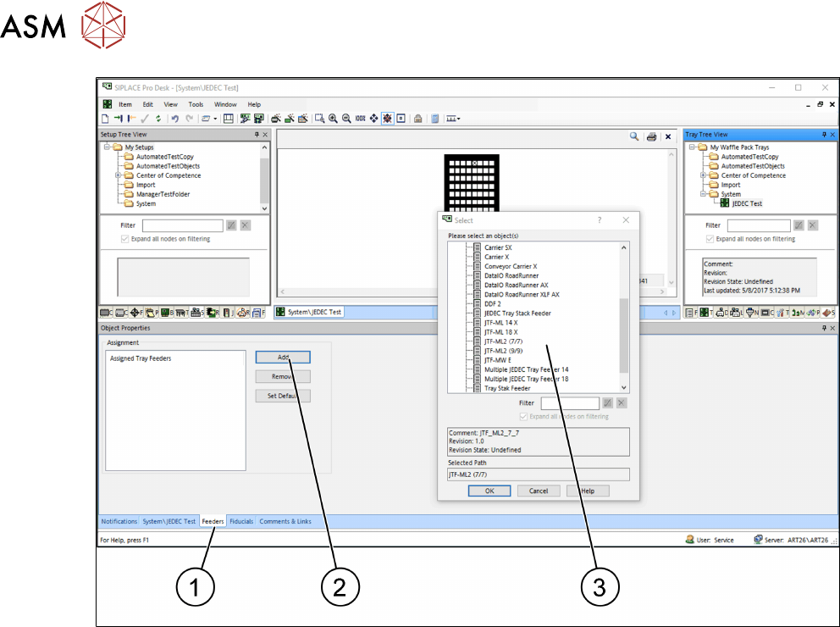Click the Zoom In magnifier icon
Viewport: 840px width, 627px height.
pyautogui.click(x=334, y=119)
